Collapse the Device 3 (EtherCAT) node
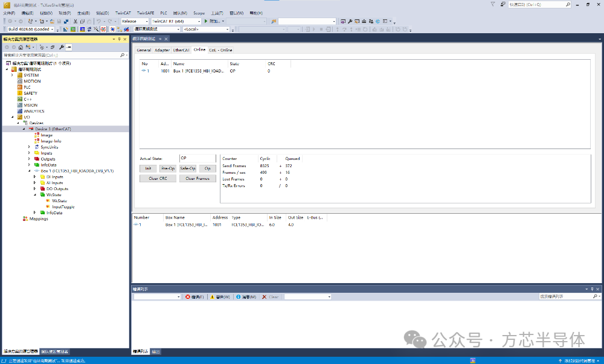The image size is (604, 364). point(24,129)
